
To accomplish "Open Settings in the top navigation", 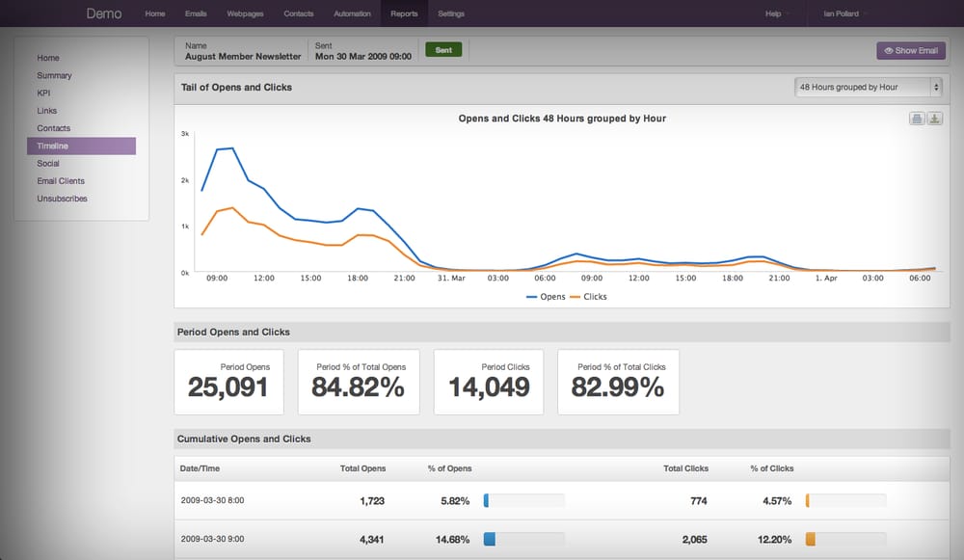I will click(x=451, y=13).
